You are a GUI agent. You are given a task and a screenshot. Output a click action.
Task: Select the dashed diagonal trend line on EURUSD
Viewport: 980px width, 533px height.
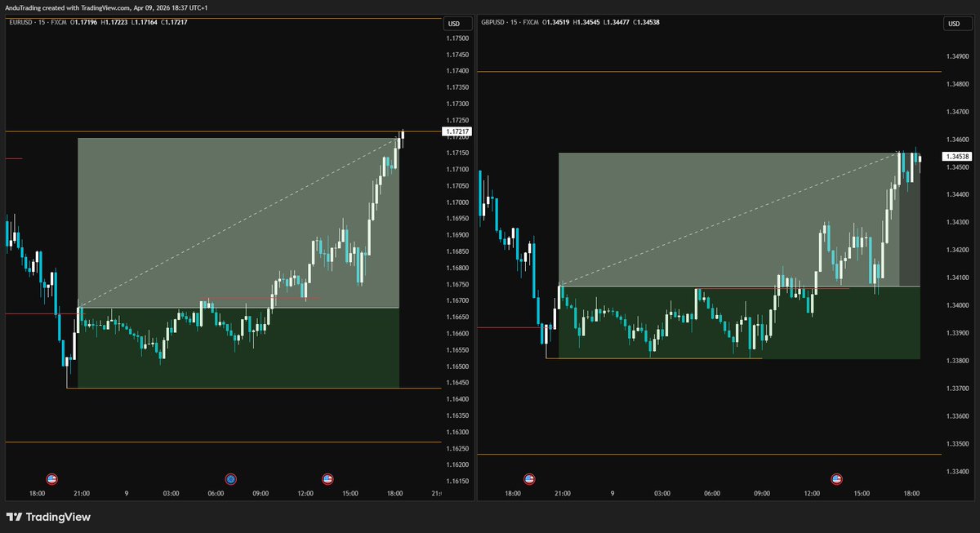[237, 224]
